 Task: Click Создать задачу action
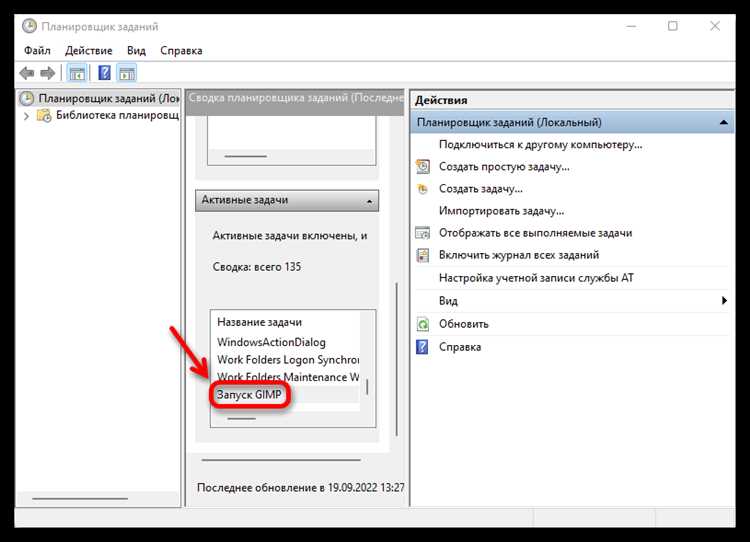(481, 189)
